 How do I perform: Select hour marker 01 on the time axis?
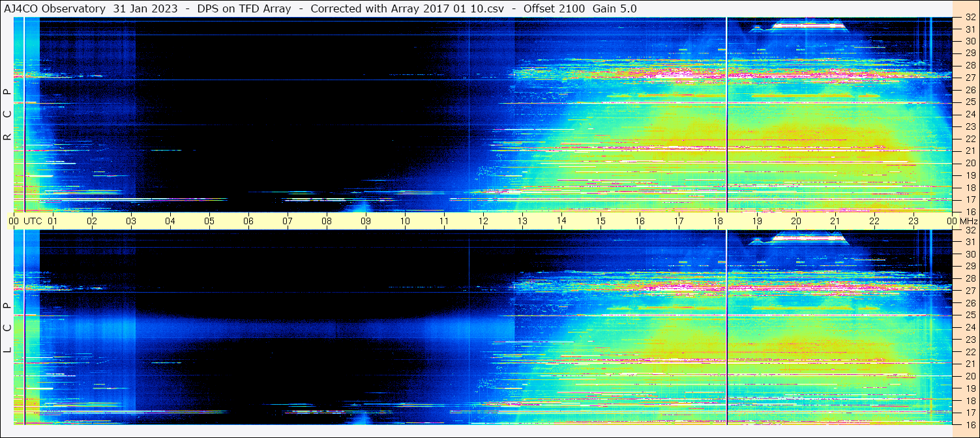click(x=53, y=221)
